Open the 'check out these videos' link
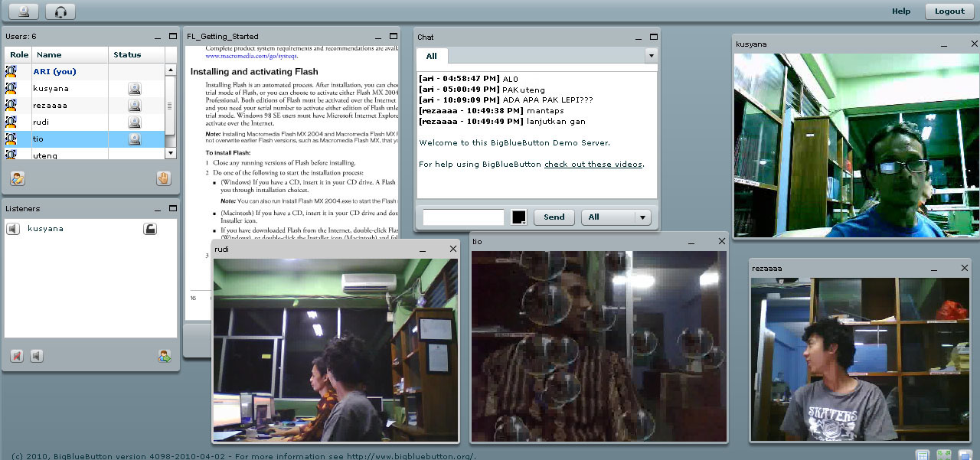Image resolution: width=980 pixels, height=460 pixels. (593, 165)
